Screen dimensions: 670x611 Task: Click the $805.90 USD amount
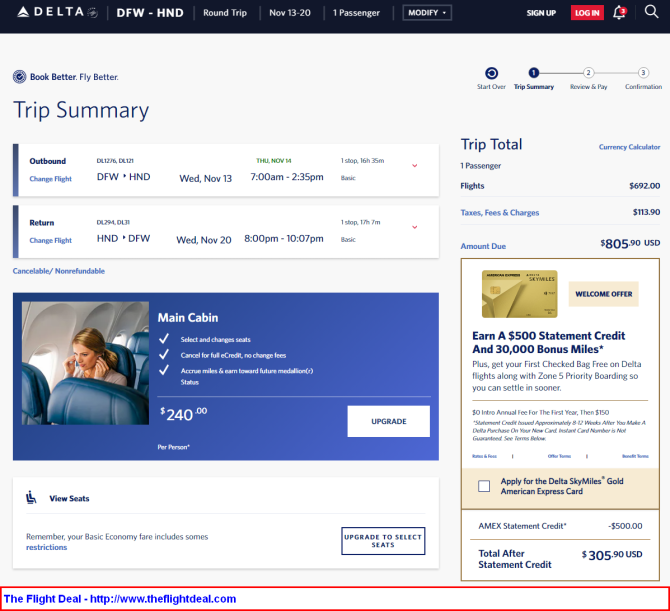(x=630, y=244)
